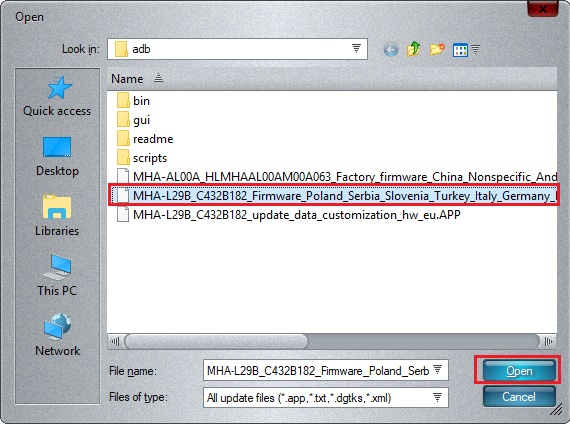Open the View menu icon

[466, 49]
